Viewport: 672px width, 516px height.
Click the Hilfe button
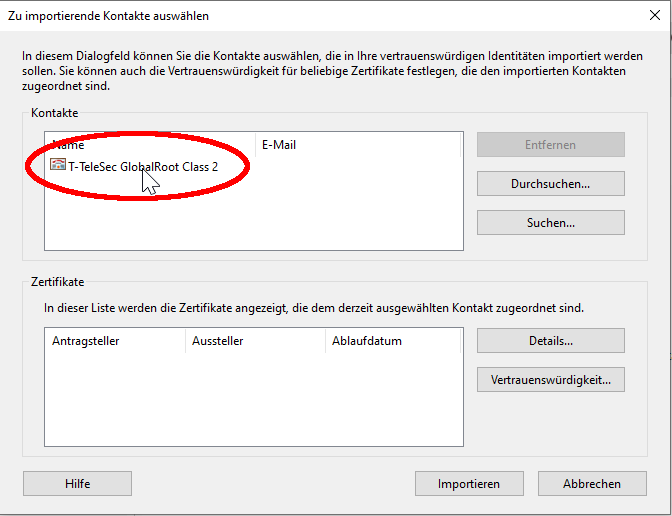(78, 484)
